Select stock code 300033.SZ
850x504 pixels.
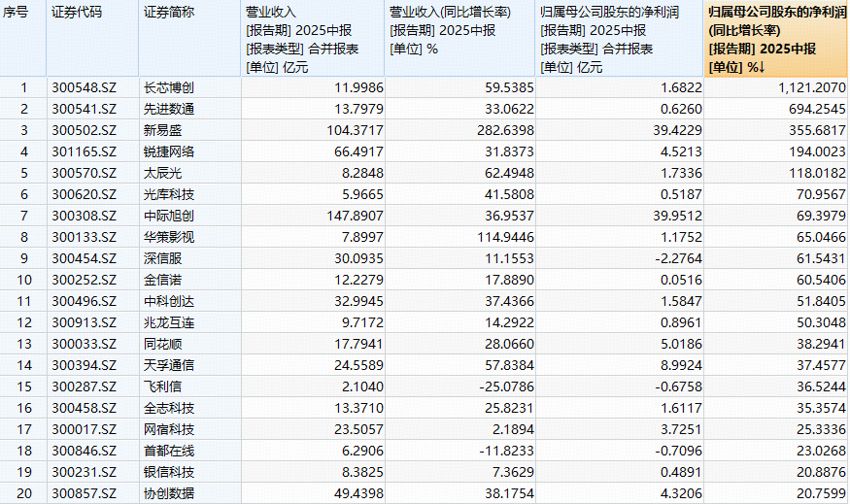click(x=84, y=344)
